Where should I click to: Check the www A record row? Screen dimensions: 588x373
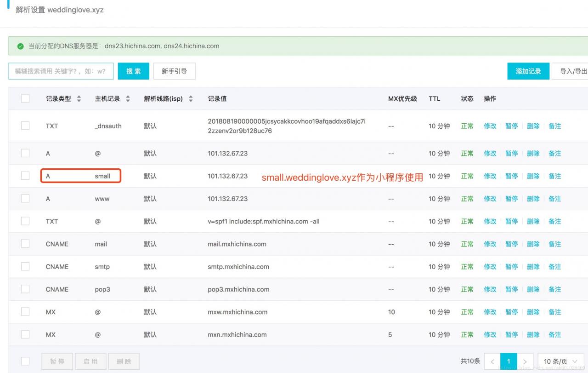tap(25, 199)
